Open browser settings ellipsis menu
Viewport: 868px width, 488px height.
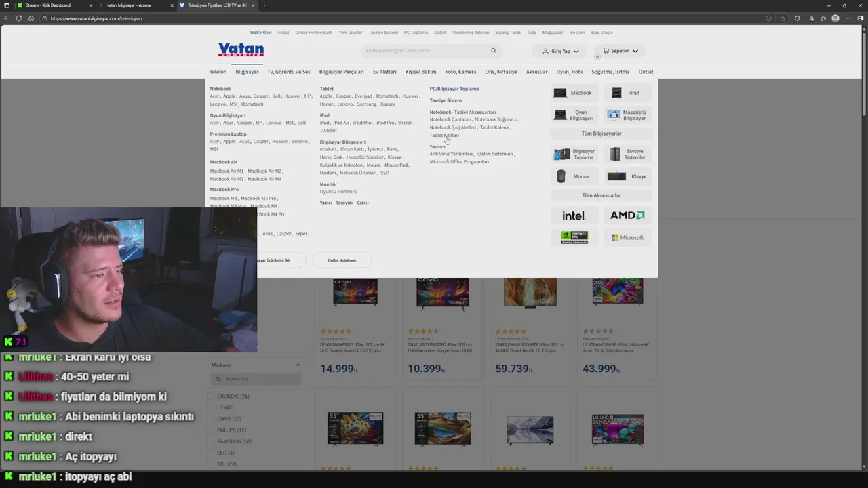coord(848,18)
